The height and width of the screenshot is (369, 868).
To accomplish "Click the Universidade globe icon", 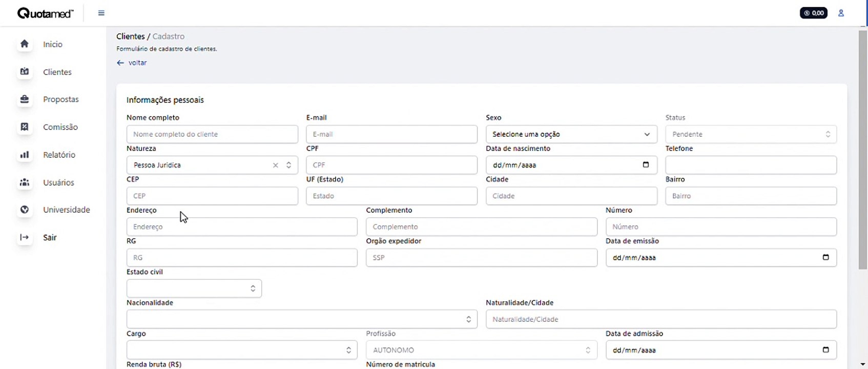I will [x=25, y=210].
